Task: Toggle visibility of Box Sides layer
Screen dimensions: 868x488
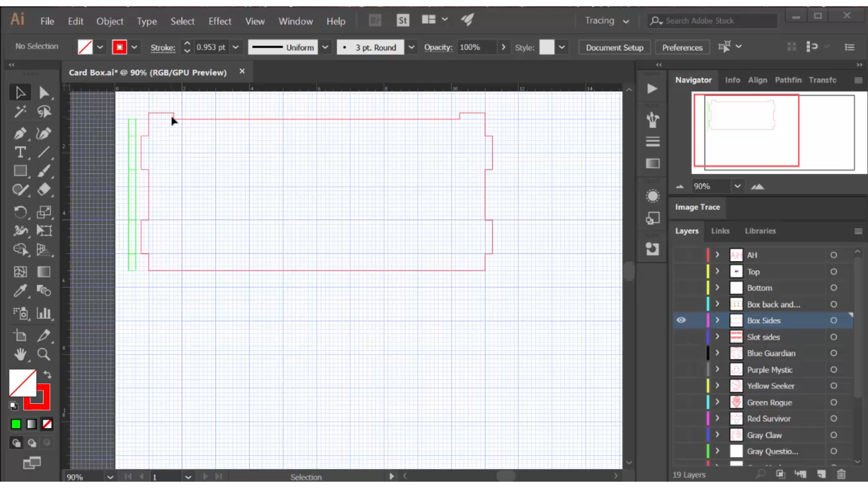Action: point(681,320)
